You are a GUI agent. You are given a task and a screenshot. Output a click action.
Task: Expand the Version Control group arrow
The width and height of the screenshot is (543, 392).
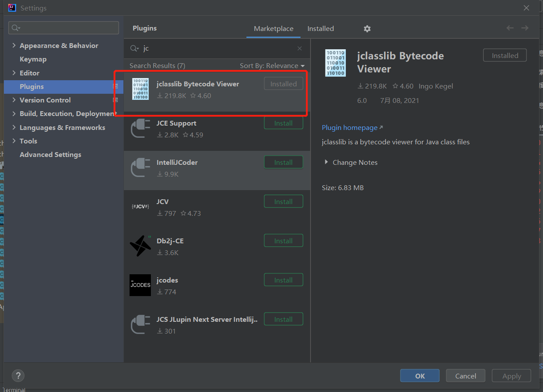tap(14, 100)
